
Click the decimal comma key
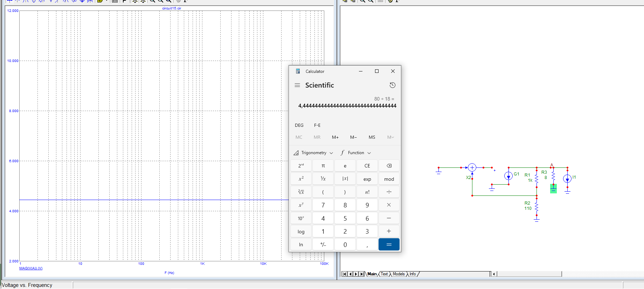click(367, 245)
